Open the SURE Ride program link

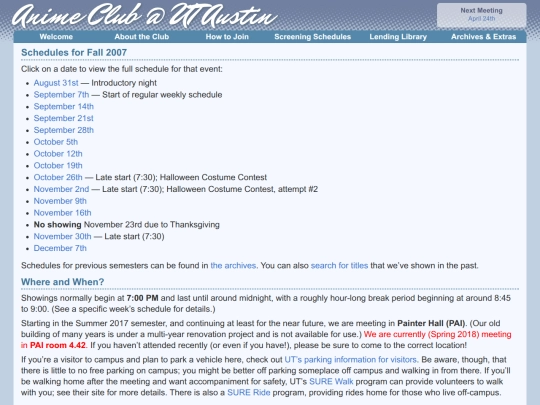tap(249, 393)
